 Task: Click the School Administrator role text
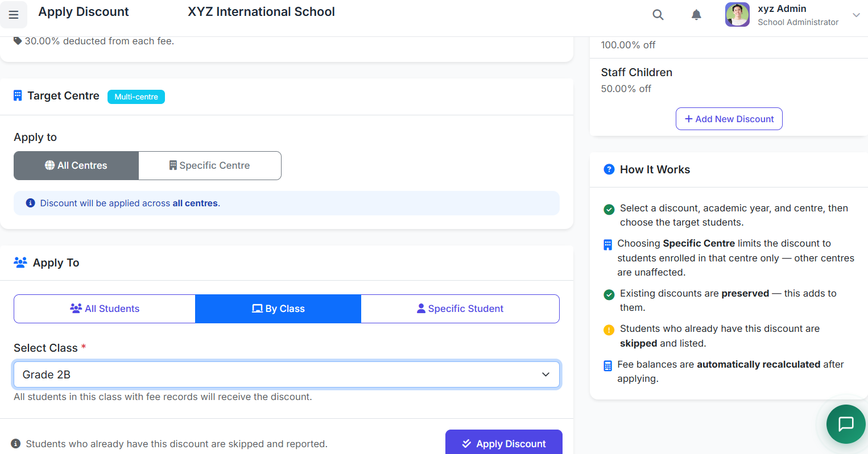pos(798,22)
